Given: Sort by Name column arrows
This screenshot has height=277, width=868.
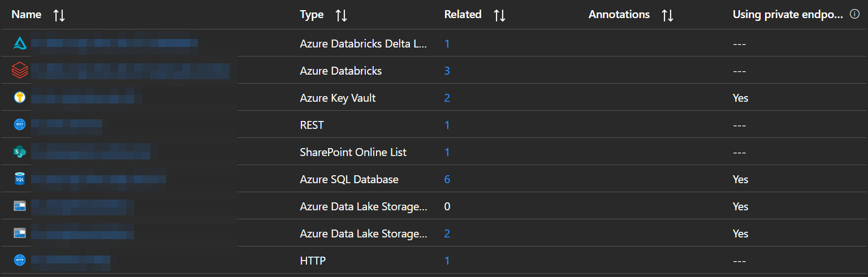Looking at the screenshot, I should point(59,15).
